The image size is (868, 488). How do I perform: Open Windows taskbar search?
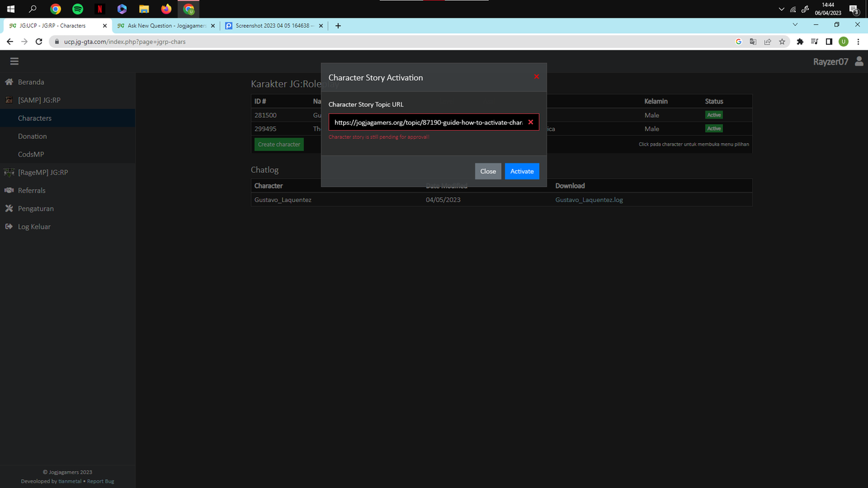coord(33,9)
